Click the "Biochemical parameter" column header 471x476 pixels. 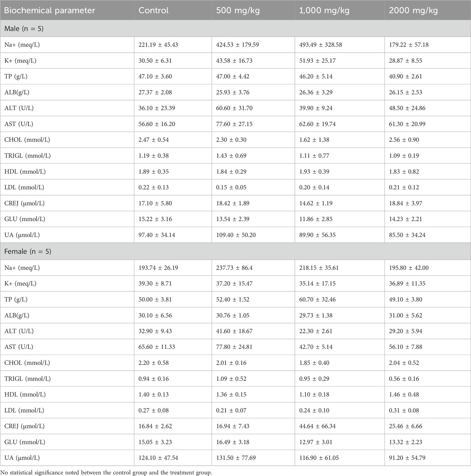coord(48,10)
